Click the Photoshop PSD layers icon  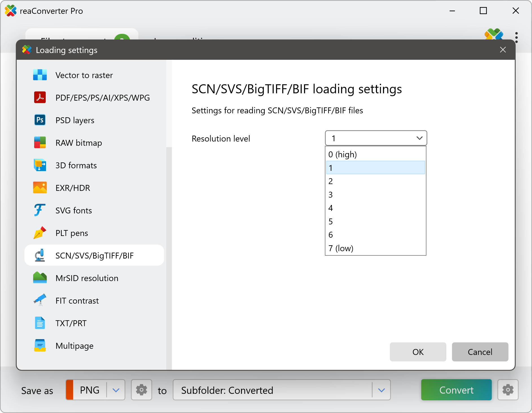[x=40, y=120]
